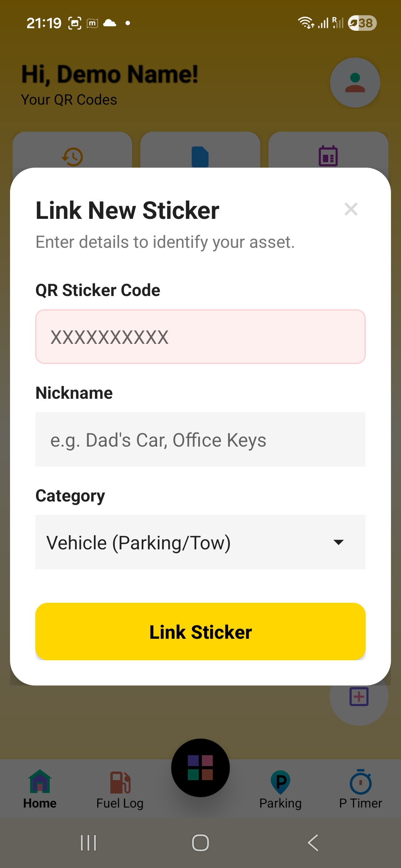Tap the add sticker plus button
This screenshot has width=401, height=868.
pos(359,697)
